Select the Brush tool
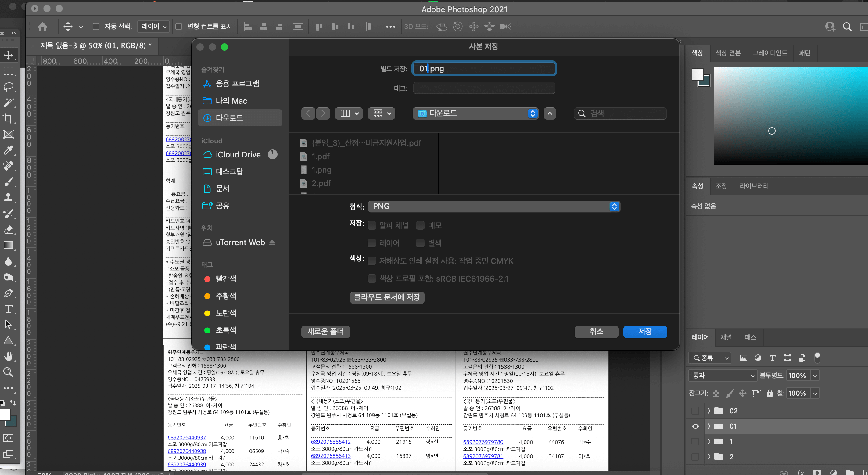 tap(8, 182)
